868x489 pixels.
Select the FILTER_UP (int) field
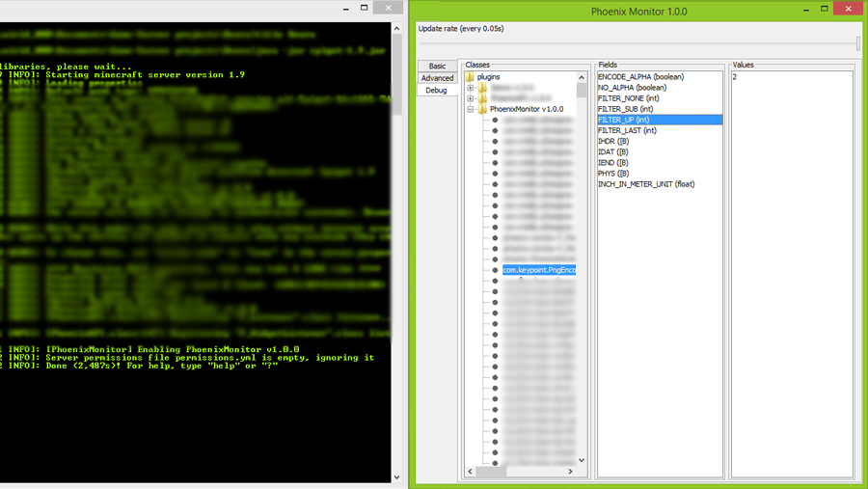(x=660, y=120)
